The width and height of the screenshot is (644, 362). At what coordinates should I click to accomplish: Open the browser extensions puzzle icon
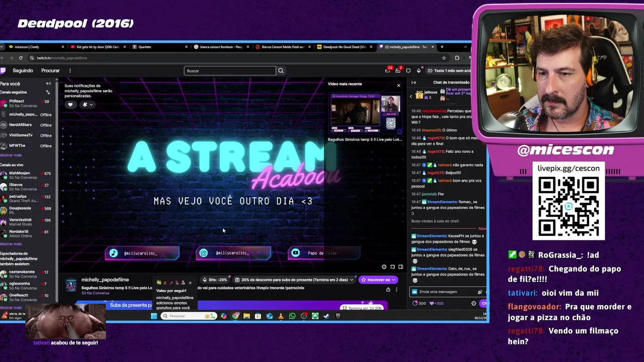tap(457, 58)
